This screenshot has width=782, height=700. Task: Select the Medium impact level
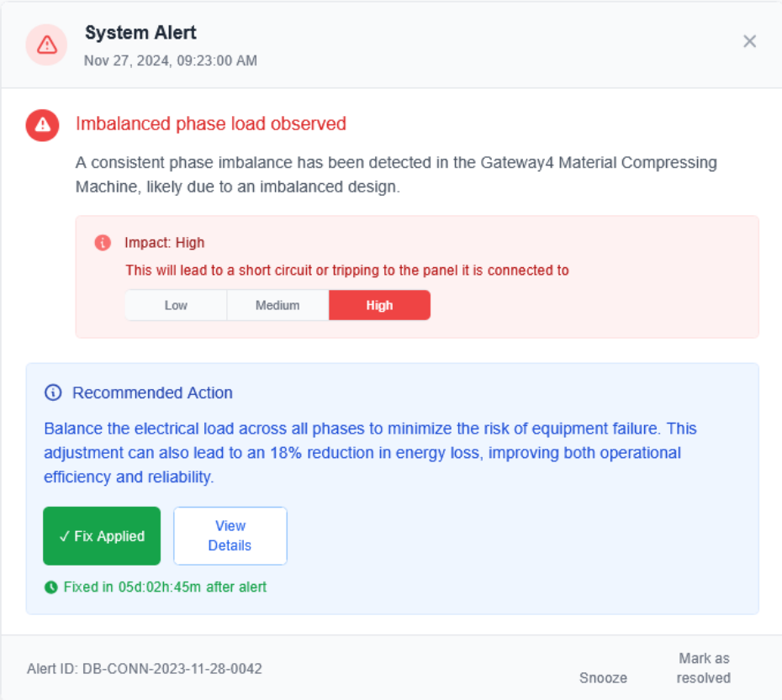click(277, 305)
